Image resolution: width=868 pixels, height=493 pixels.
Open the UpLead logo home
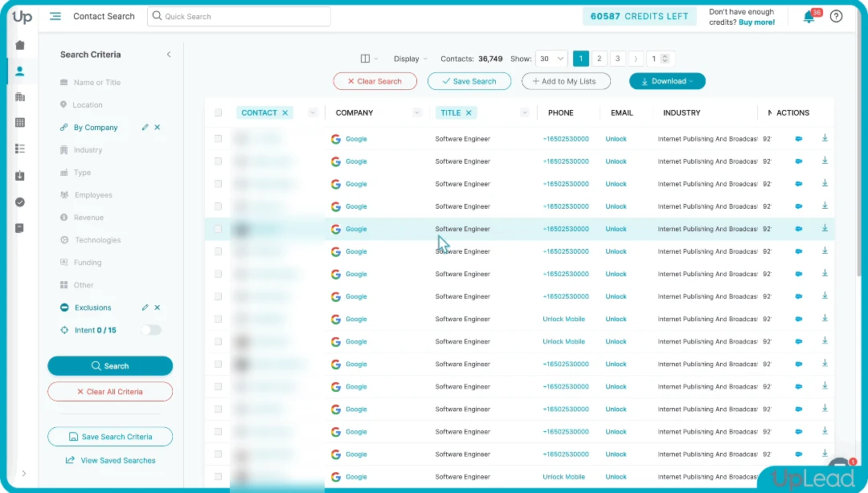pos(23,17)
